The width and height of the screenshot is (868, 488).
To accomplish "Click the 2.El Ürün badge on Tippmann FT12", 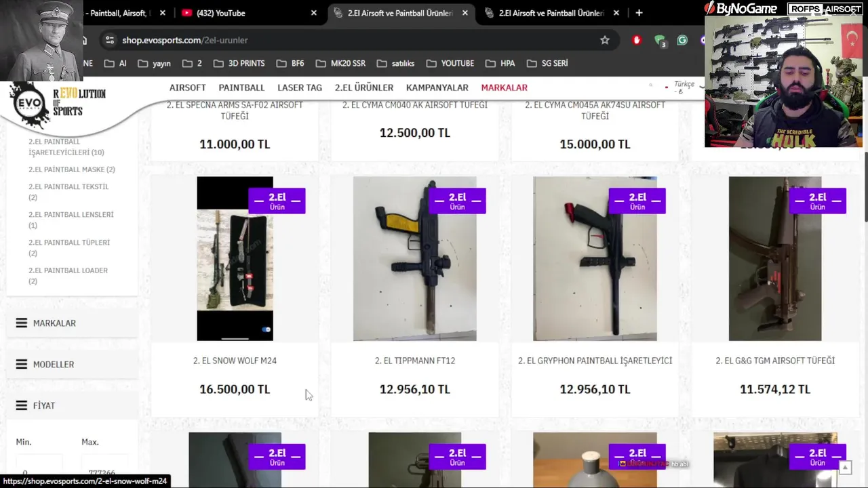I will 457,201.
